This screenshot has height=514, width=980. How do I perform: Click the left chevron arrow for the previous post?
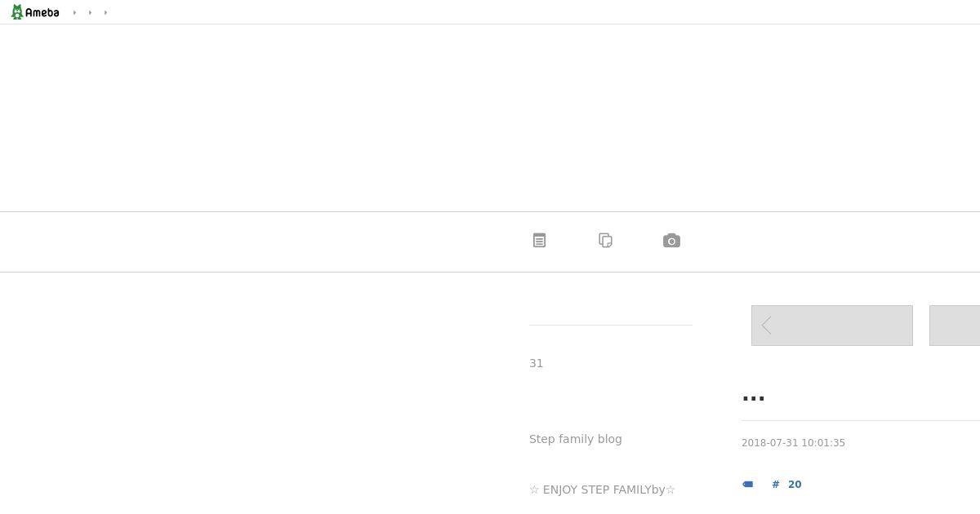tap(766, 326)
